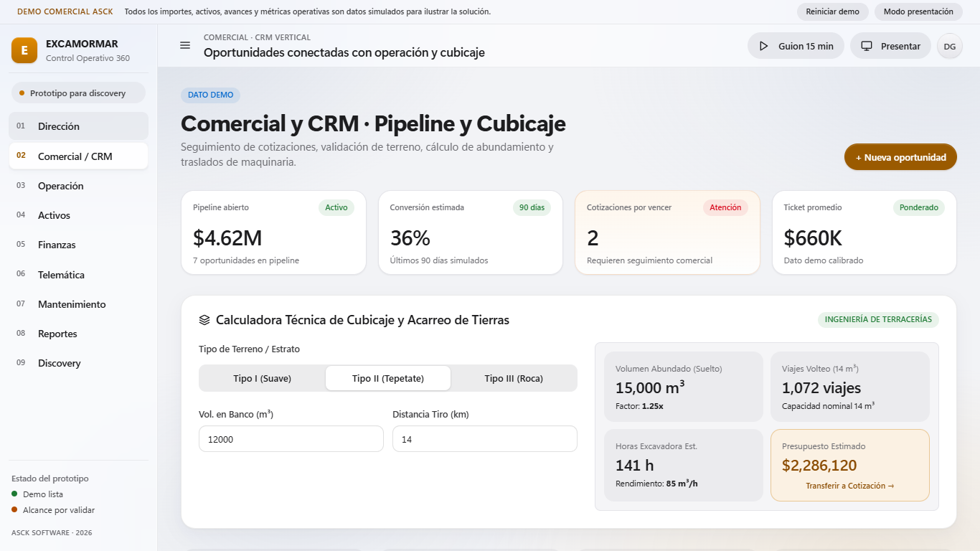Click the Cotizaciones por vencer card
This screenshot has height=551, width=980.
click(x=667, y=232)
